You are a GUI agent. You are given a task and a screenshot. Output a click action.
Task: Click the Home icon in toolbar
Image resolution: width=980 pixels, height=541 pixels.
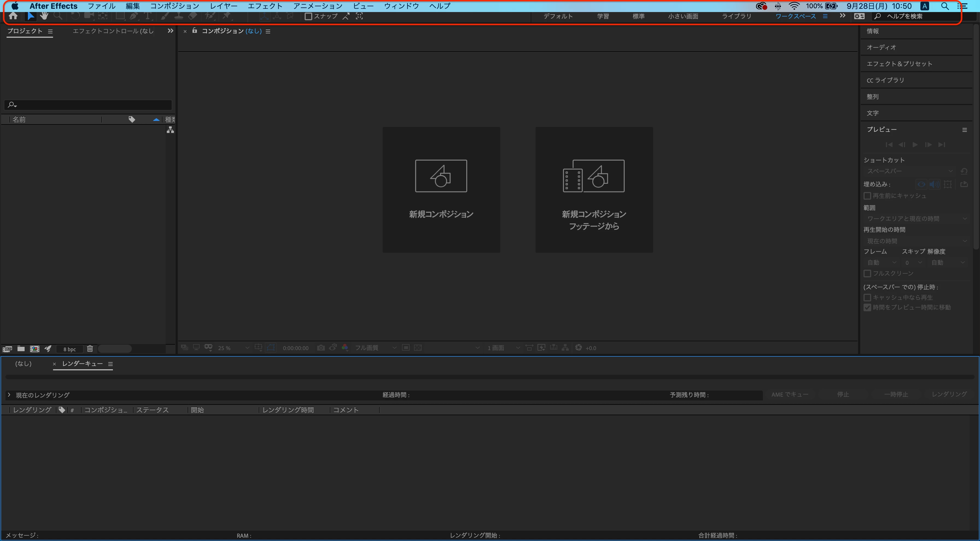coord(13,16)
